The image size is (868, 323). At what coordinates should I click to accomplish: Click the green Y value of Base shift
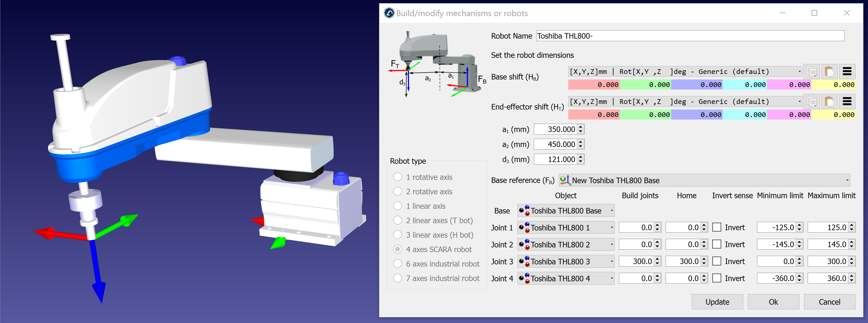[645, 85]
